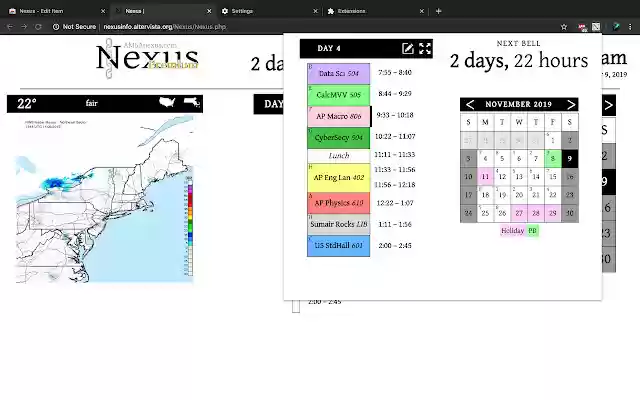Switch to the Extensions tab
Image resolution: width=640 pixels, height=400 pixels.
pyautogui.click(x=375, y=11)
